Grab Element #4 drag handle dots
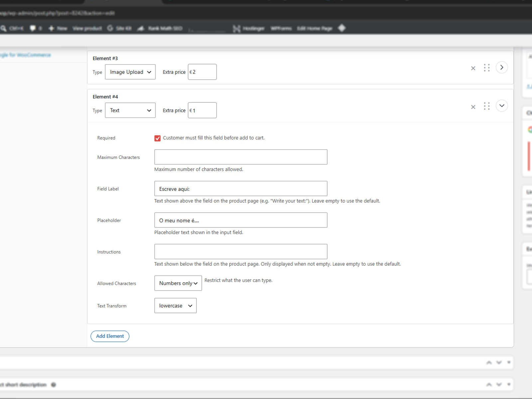 click(487, 106)
